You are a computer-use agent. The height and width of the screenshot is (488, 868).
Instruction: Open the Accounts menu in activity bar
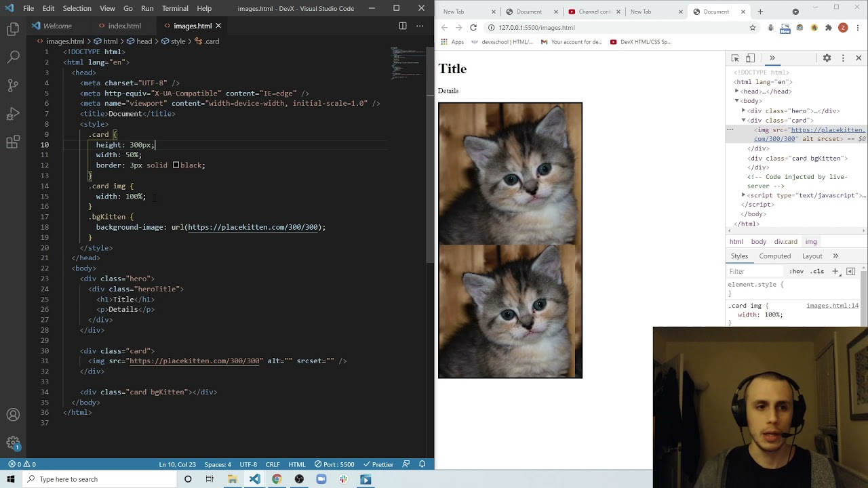coord(13,415)
